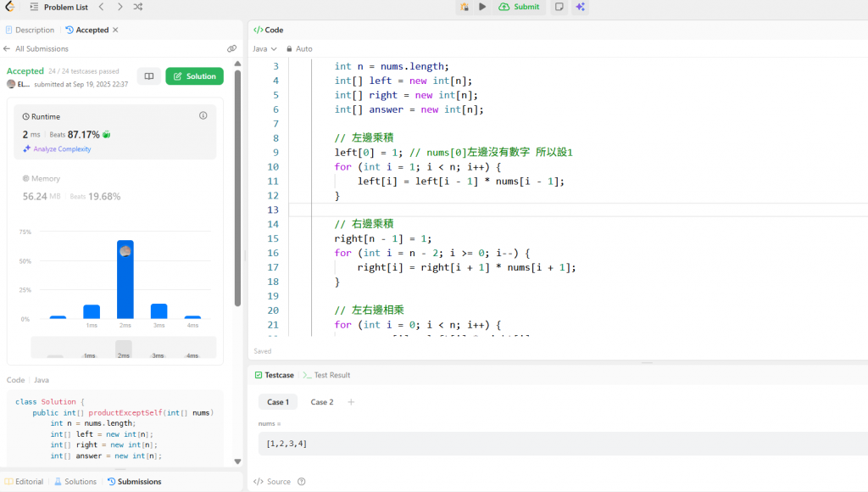The width and height of the screenshot is (868, 492).
Task: Click the Source toggle
Action: tap(272, 482)
